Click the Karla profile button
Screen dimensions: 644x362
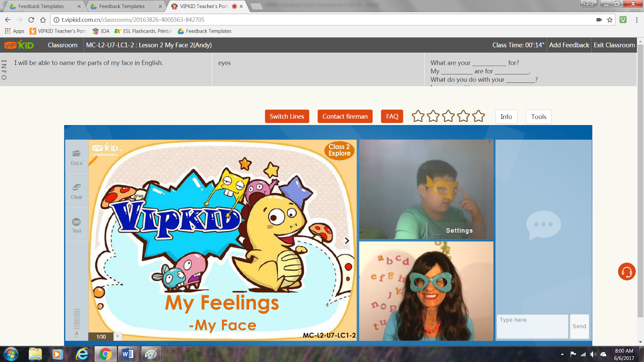coord(588,4)
